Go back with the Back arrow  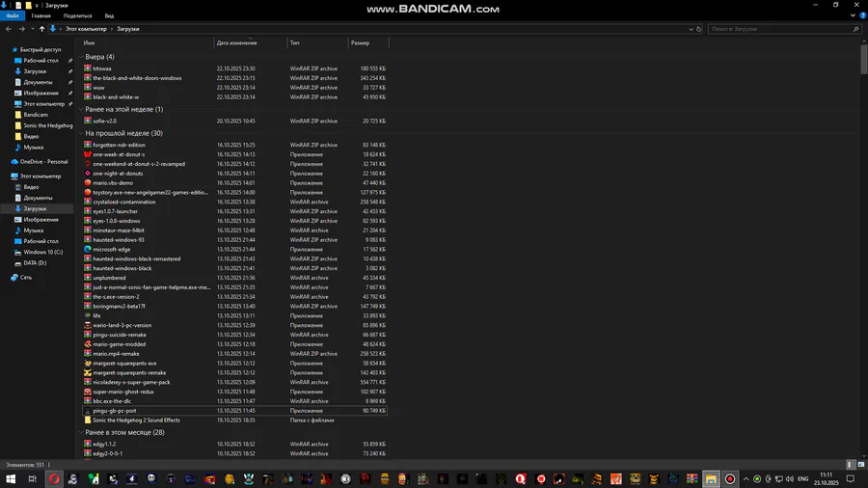click(x=9, y=29)
